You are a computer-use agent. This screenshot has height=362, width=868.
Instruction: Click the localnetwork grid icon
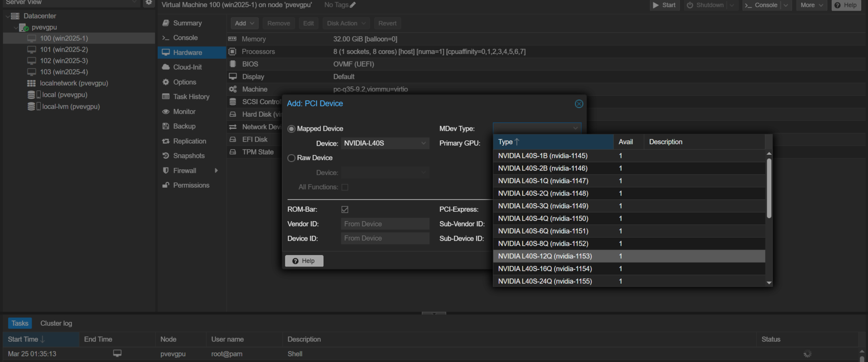coord(31,83)
